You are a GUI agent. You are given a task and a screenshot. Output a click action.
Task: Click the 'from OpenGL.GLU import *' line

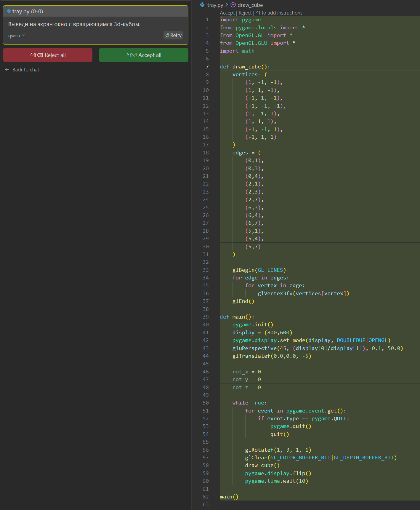tap(258, 43)
